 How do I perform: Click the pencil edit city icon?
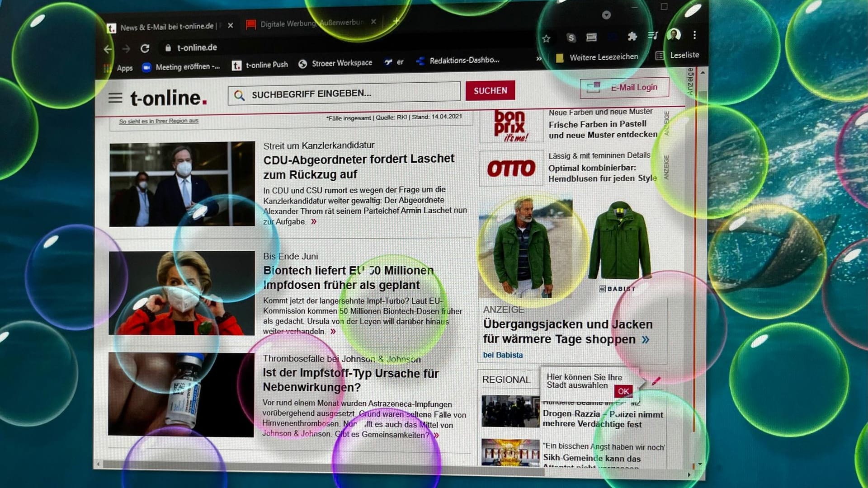click(656, 381)
